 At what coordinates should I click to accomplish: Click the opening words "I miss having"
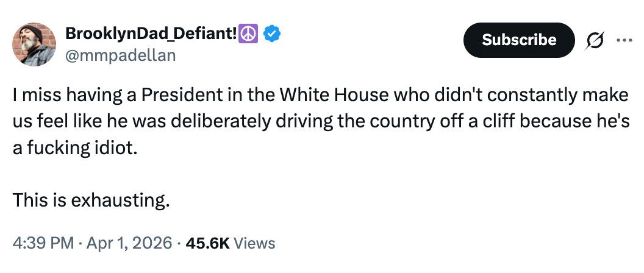pyautogui.click(x=54, y=96)
